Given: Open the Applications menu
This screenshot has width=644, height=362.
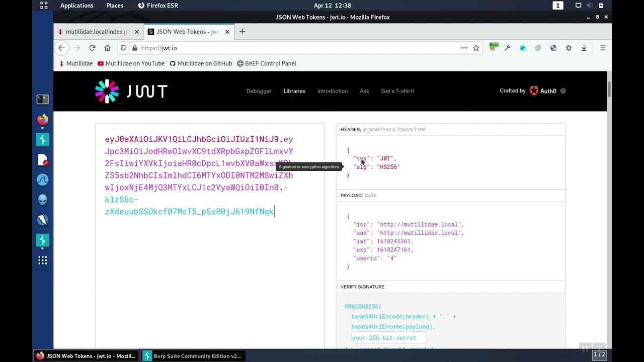Looking at the screenshot, I should click(x=76, y=6).
